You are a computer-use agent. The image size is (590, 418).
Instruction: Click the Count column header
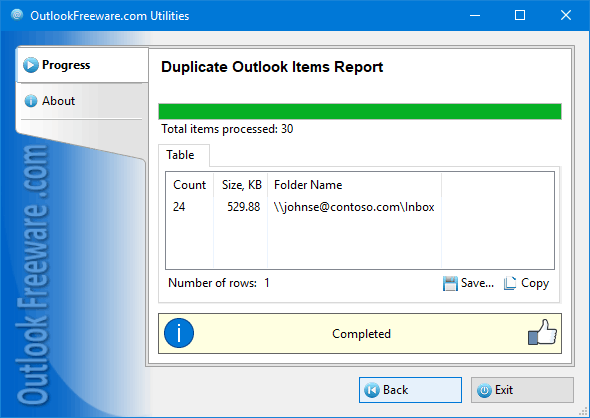pyautogui.click(x=189, y=185)
